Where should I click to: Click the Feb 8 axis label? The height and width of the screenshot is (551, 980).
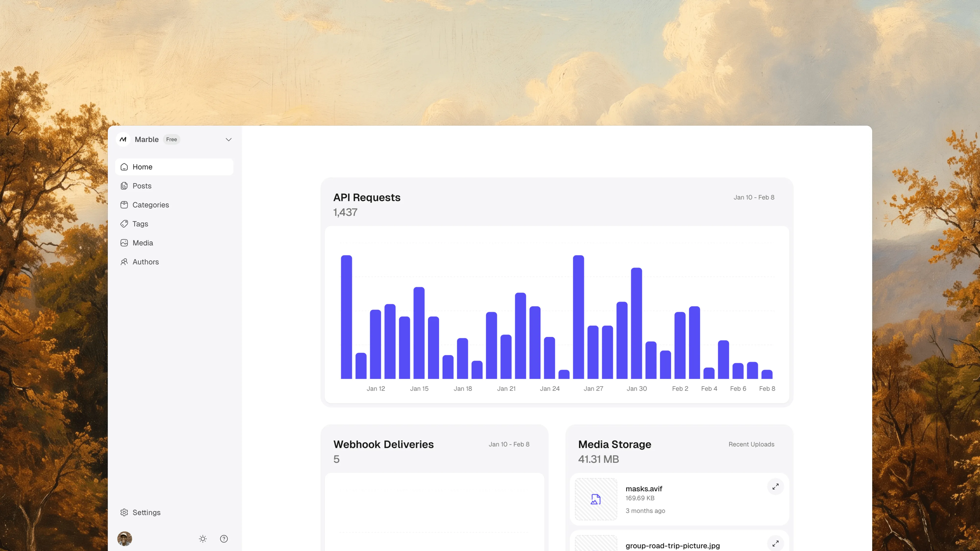point(767,389)
